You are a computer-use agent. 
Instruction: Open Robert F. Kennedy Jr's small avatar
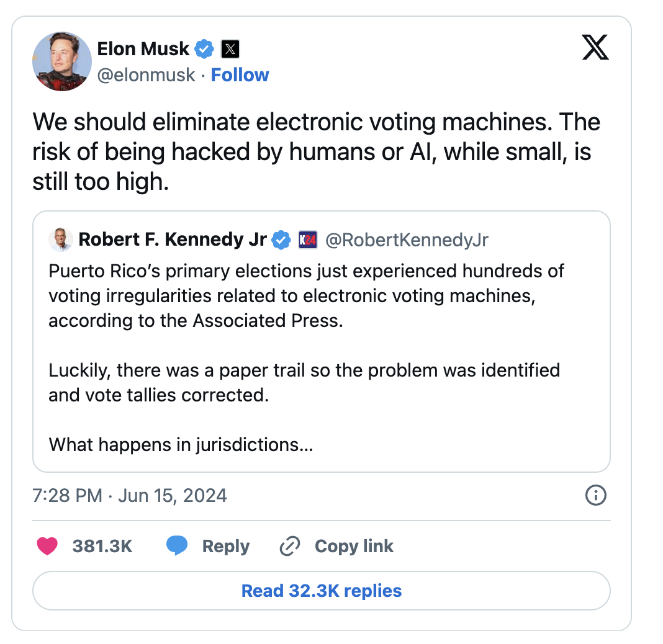pos(61,239)
